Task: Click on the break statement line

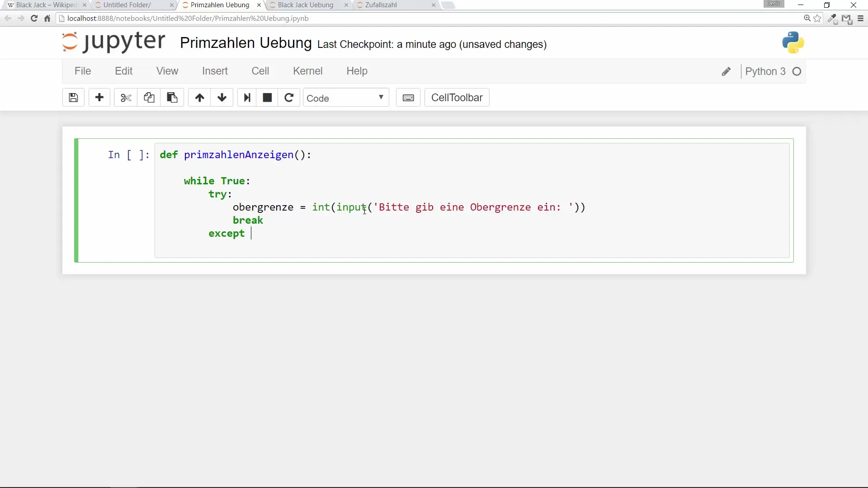Action: click(248, 221)
